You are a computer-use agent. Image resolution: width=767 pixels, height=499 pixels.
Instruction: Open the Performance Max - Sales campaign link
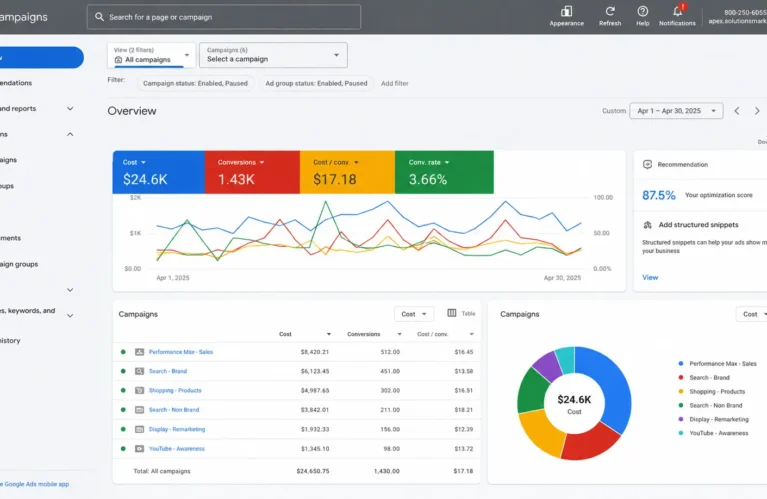pyautogui.click(x=181, y=352)
